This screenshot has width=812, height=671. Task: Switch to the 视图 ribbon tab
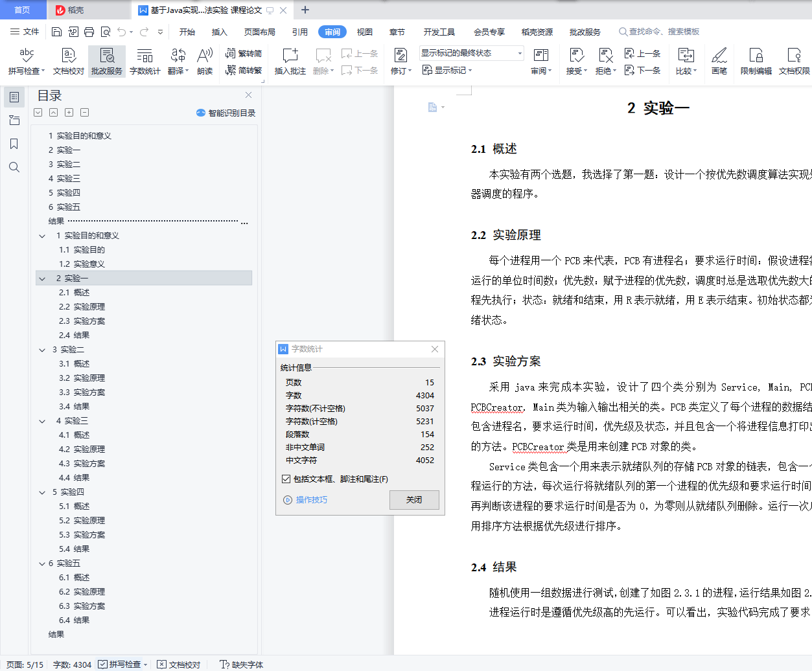tap(365, 32)
